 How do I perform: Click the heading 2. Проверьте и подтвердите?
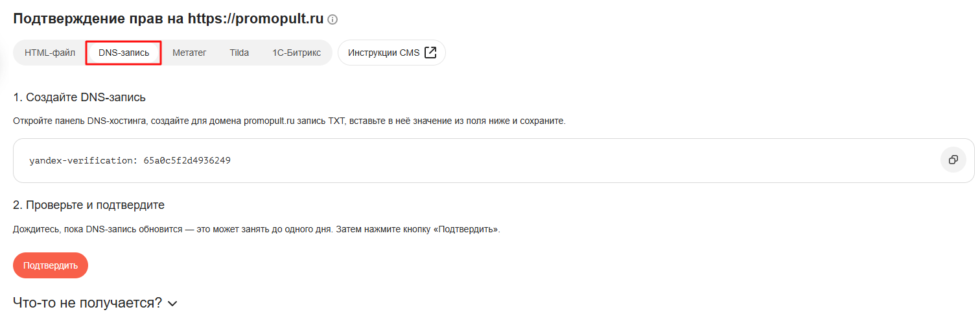click(x=89, y=205)
